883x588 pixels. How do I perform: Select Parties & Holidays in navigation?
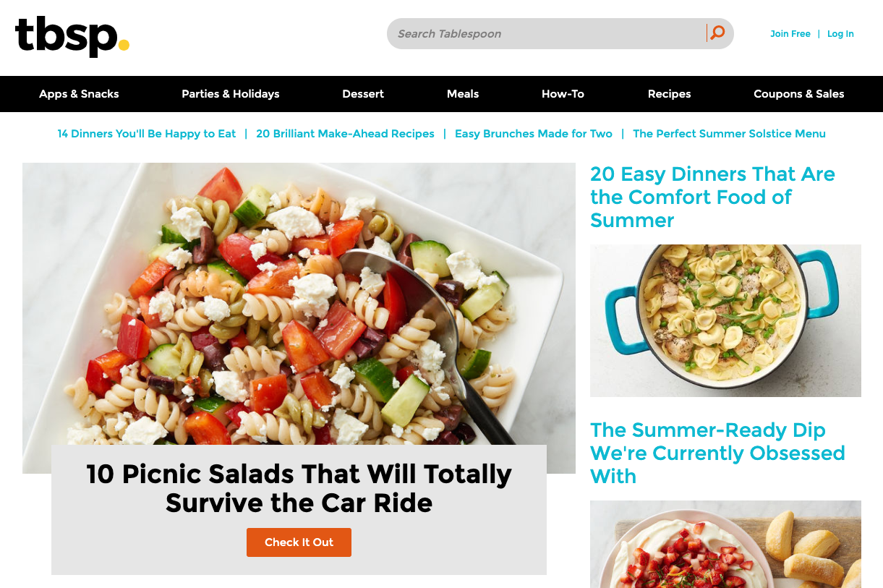(231, 94)
